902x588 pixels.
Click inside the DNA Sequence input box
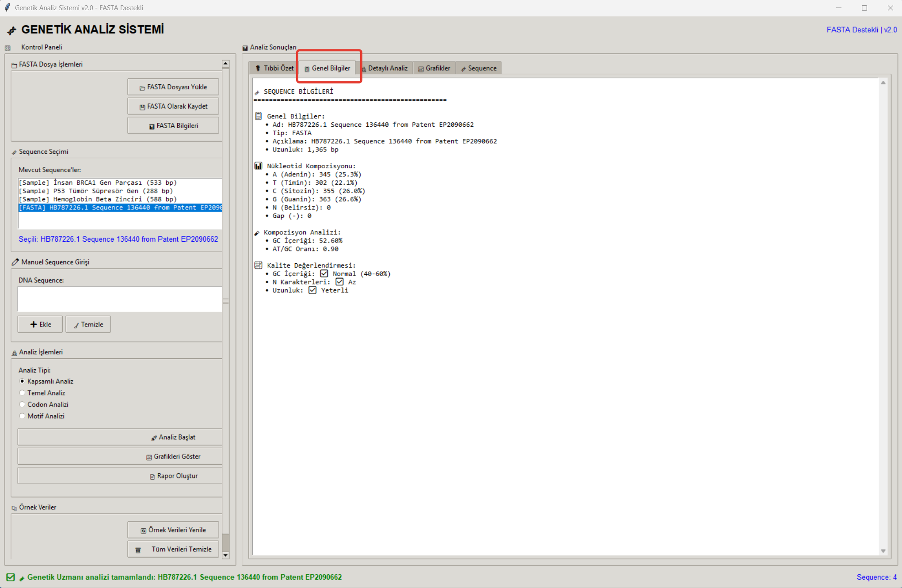click(x=119, y=299)
